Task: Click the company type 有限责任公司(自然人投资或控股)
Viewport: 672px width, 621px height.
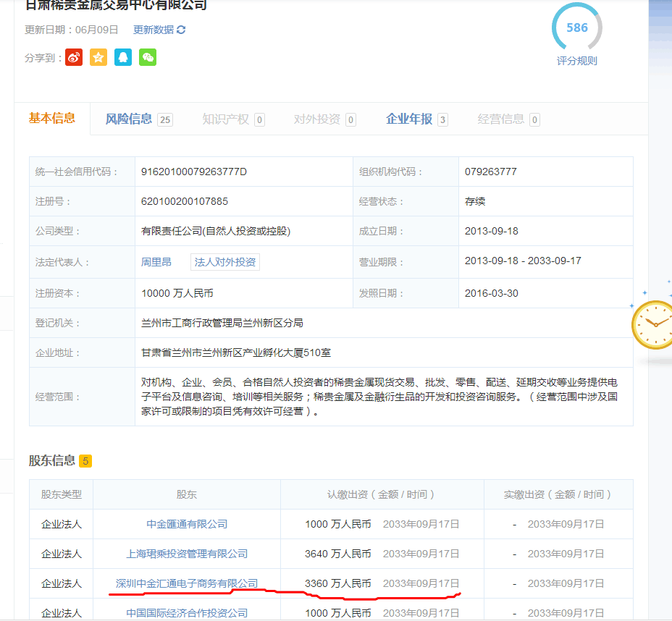Action: click(x=216, y=232)
